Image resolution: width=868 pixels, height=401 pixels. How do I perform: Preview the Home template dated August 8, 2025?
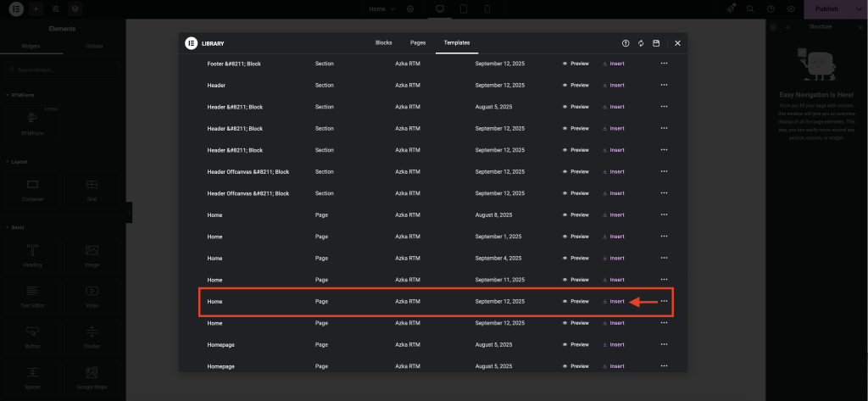point(576,214)
